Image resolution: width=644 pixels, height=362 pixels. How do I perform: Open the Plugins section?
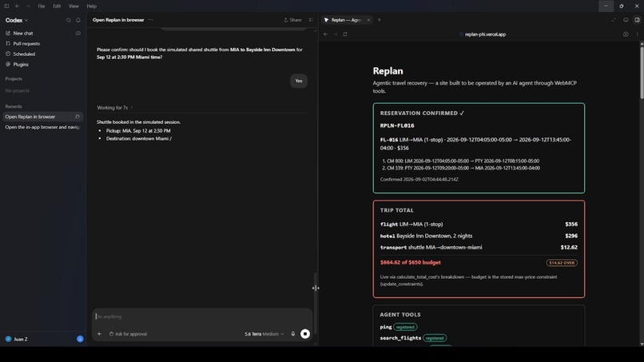[x=21, y=65]
